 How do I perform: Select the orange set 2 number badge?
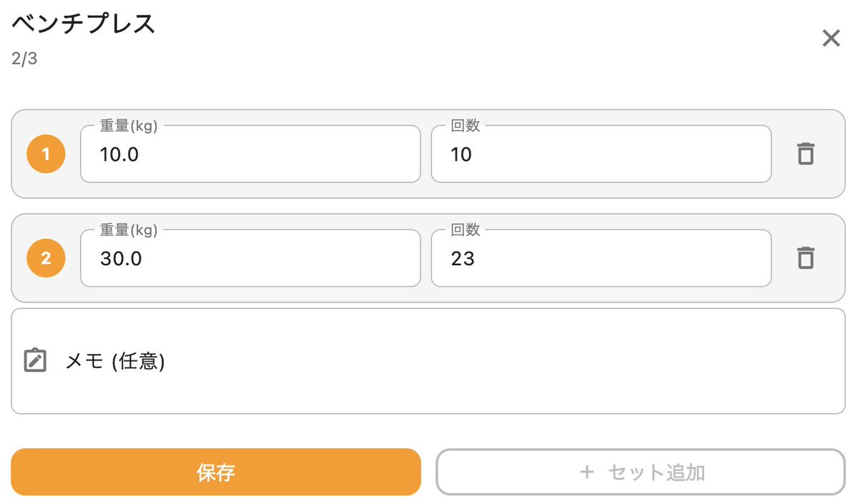(x=46, y=258)
